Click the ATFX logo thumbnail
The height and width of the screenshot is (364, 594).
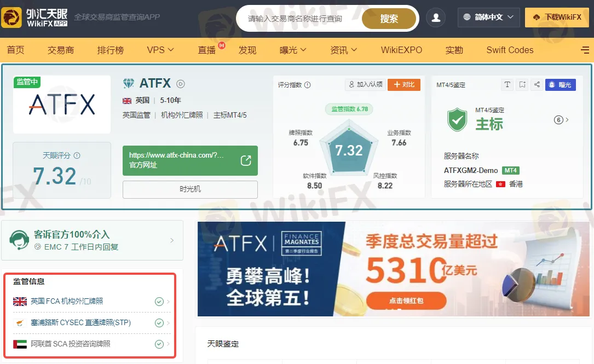point(62,104)
